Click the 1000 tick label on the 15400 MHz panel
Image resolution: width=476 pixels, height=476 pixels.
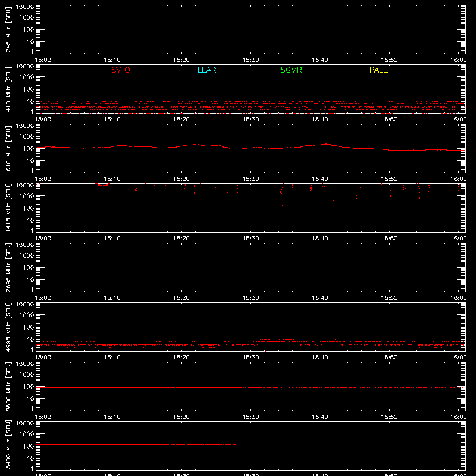coord(27,434)
